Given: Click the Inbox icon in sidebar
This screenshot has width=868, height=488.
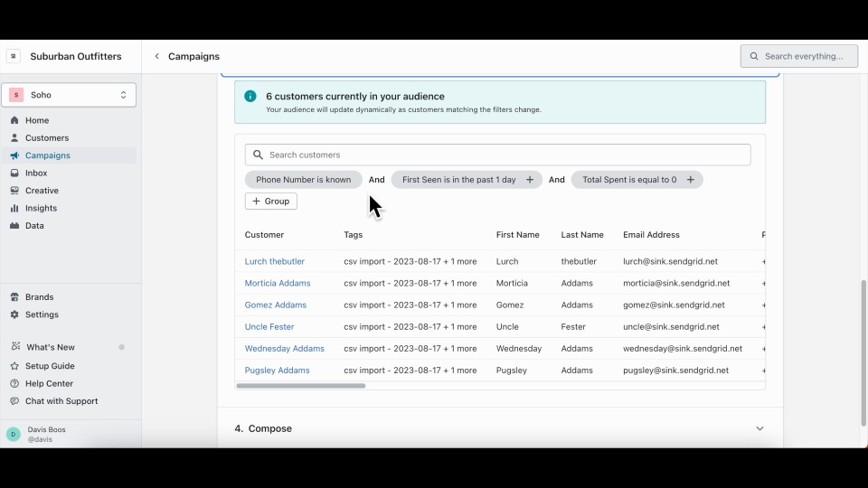Looking at the screenshot, I should (x=14, y=174).
